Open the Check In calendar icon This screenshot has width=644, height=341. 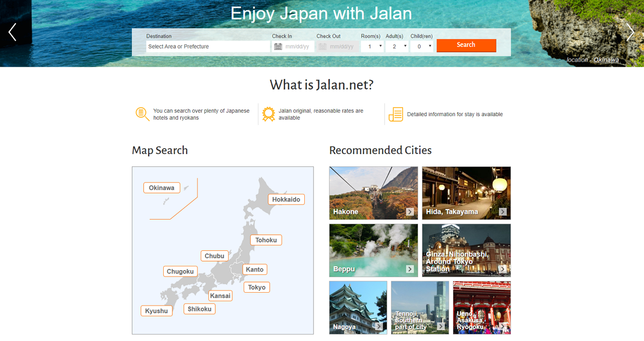278,47
